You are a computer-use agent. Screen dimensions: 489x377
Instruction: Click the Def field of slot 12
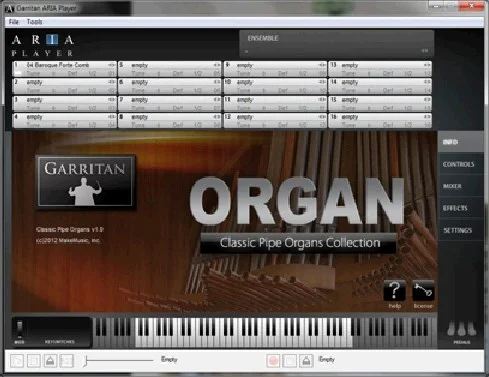click(283, 125)
